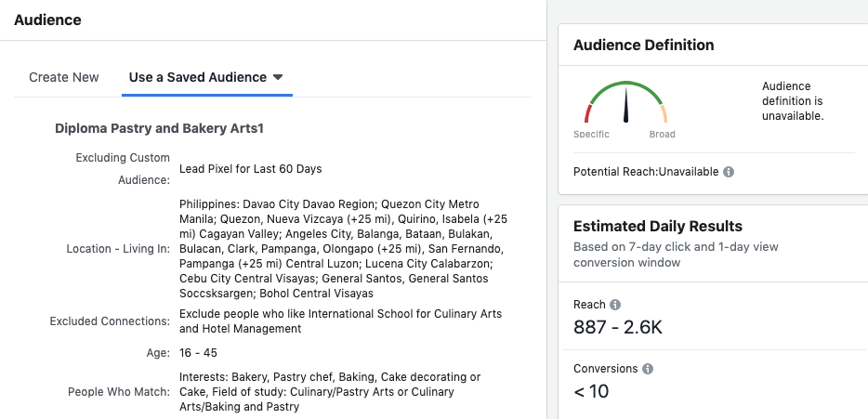The height and width of the screenshot is (419, 868).
Task: Click the < 10 conversions estimate
Action: [x=591, y=391]
